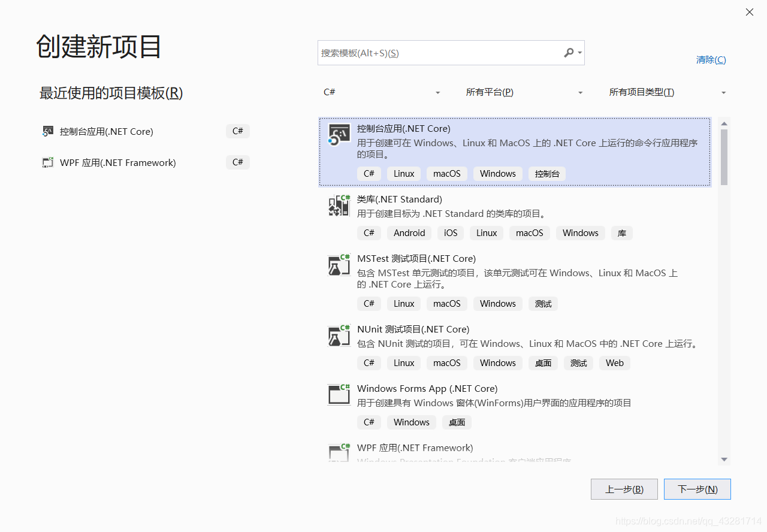Click the 下一步 button
Viewport: 767px width, 532px height.
click(697, 489)
